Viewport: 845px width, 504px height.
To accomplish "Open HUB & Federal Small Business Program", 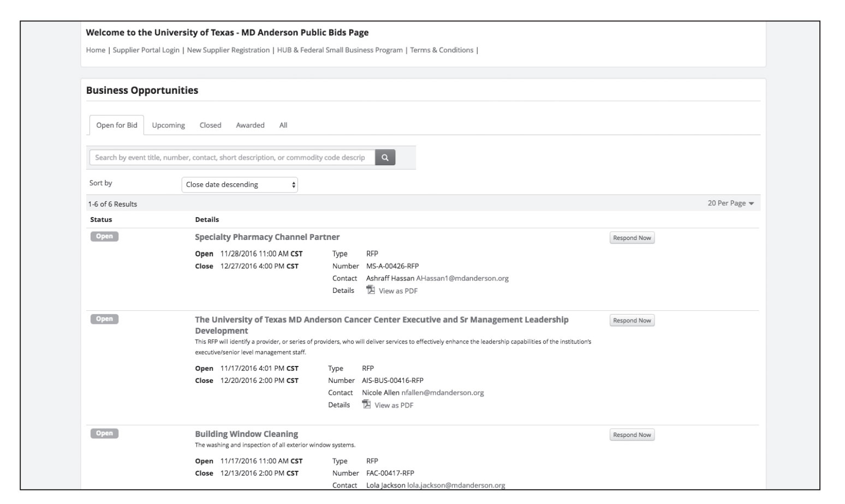I will tap(340, 50).
